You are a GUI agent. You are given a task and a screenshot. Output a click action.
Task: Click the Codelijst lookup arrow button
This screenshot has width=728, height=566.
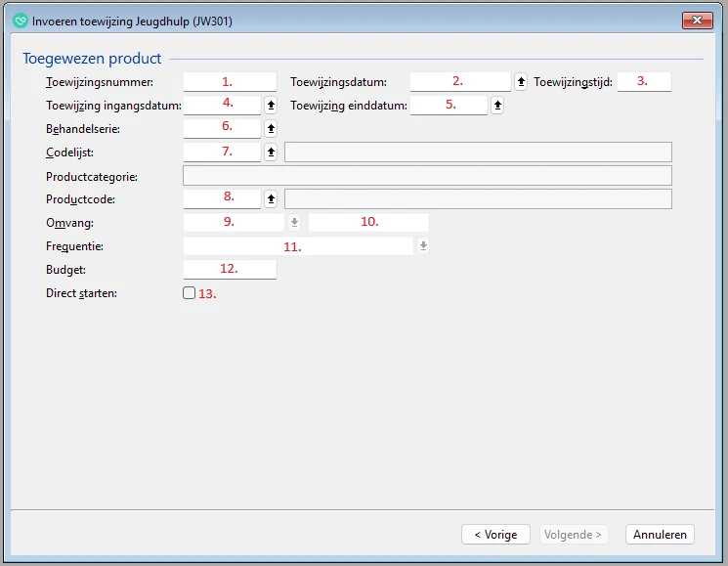click(271, 152)
